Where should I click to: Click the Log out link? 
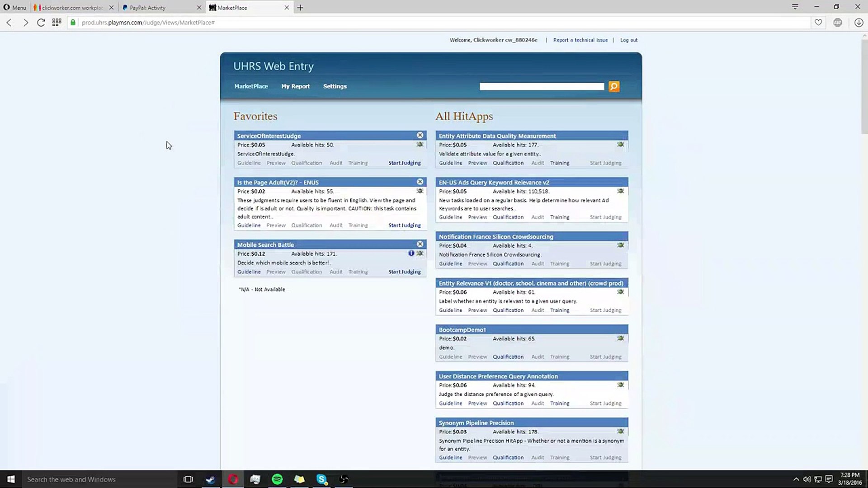(628, 40)
